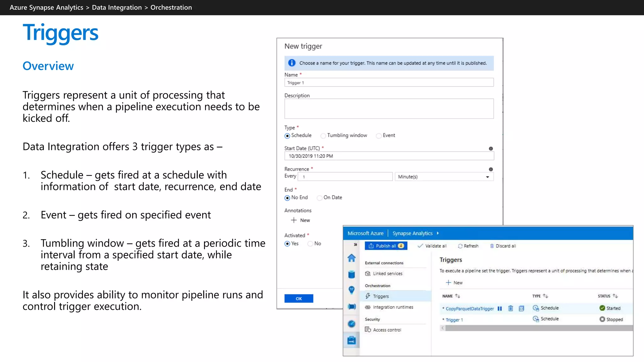View code for CopyParquetDataTrigger
The height and width of the screenshot is (362, 644).
click(x=521, y=309)
